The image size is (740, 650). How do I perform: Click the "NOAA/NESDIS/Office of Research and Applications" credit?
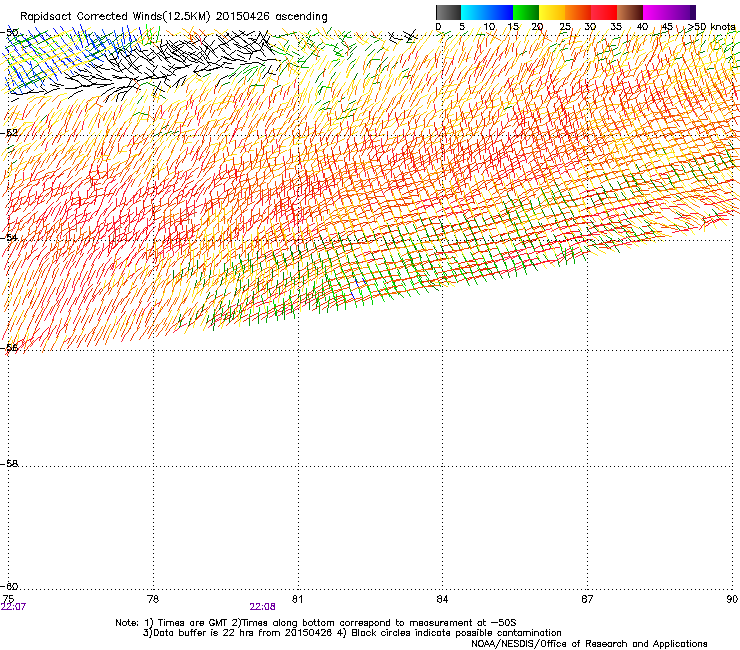589,644
